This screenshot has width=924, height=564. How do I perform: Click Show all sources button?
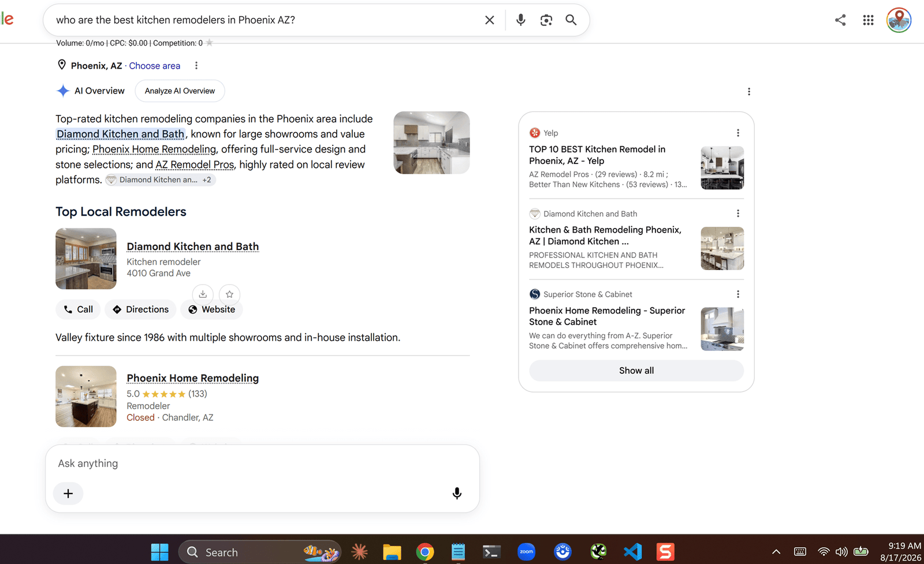[636, 371]
